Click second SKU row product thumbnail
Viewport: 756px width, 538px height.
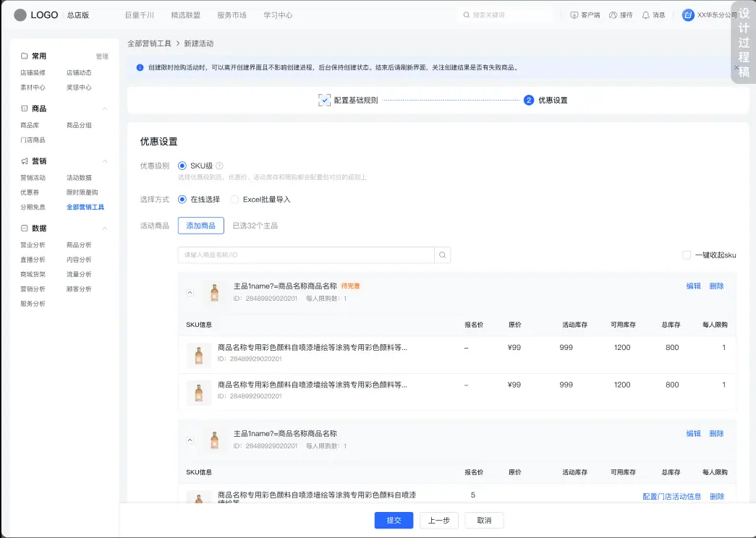199,393
